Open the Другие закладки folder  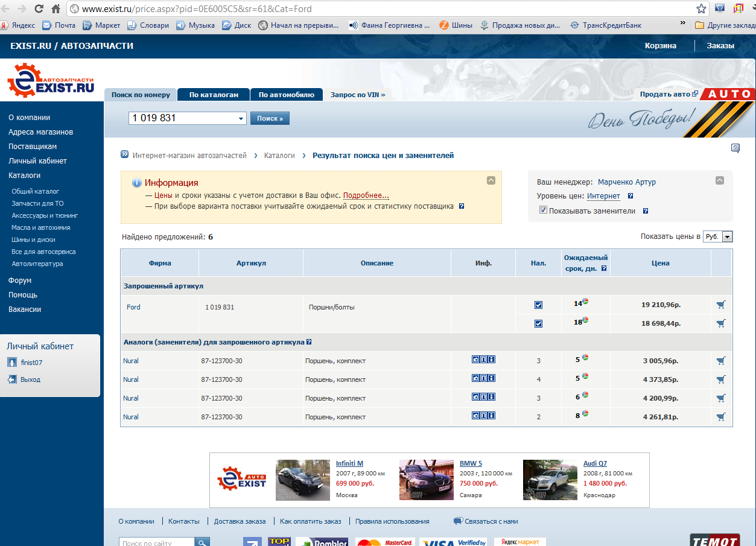[725, 25]
